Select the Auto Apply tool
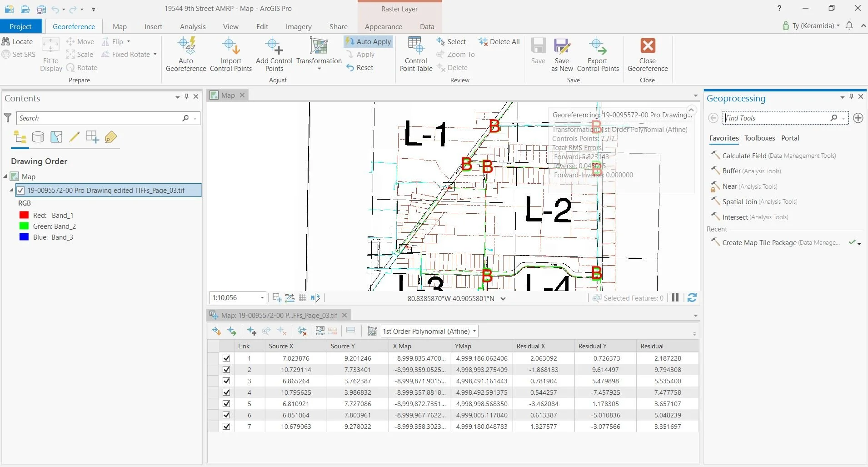The width and height of the screenshot is (868, 467). tap(368, 41)
